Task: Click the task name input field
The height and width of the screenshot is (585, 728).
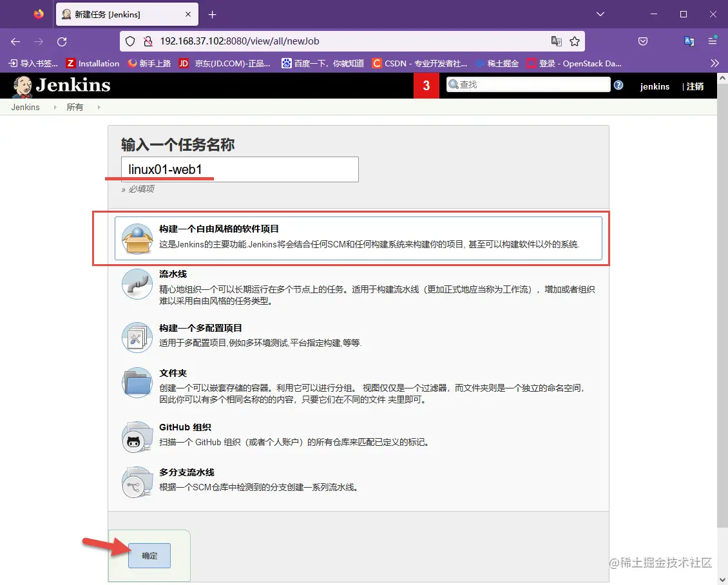Action: [240, 169]
